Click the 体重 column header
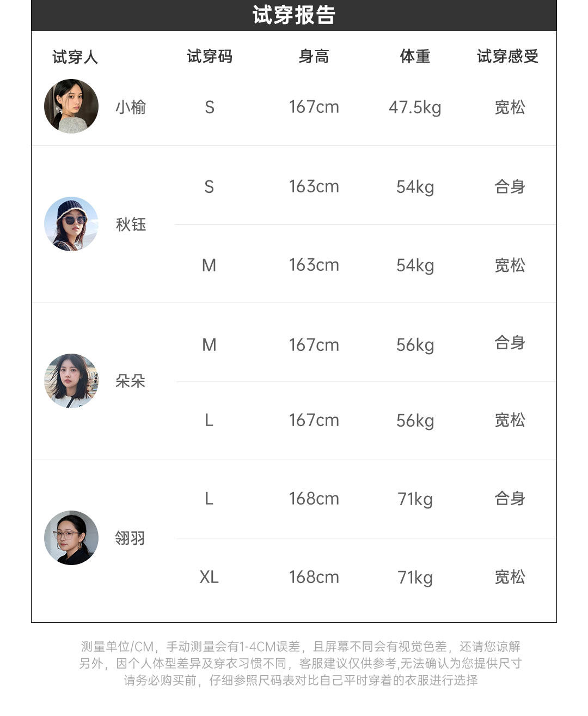 [415, 56]
